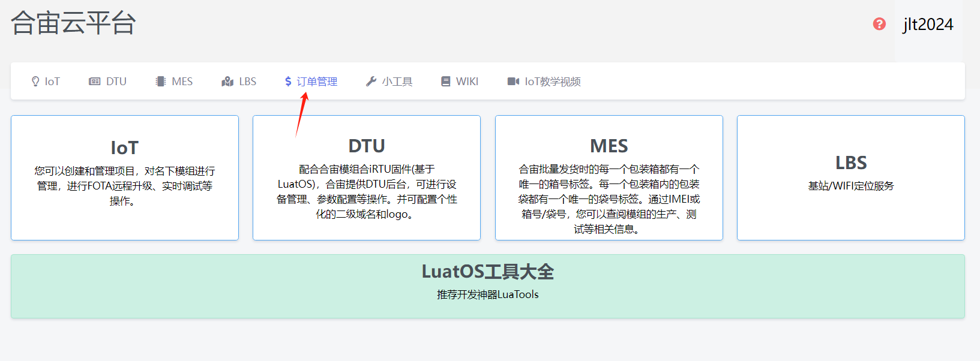Click the text 推荐开发神器LuaTools

click(x=488, y=294)
